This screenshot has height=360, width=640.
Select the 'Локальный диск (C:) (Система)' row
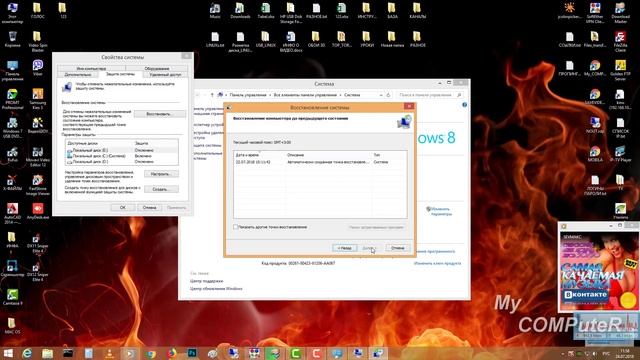(x=122, y=156)
